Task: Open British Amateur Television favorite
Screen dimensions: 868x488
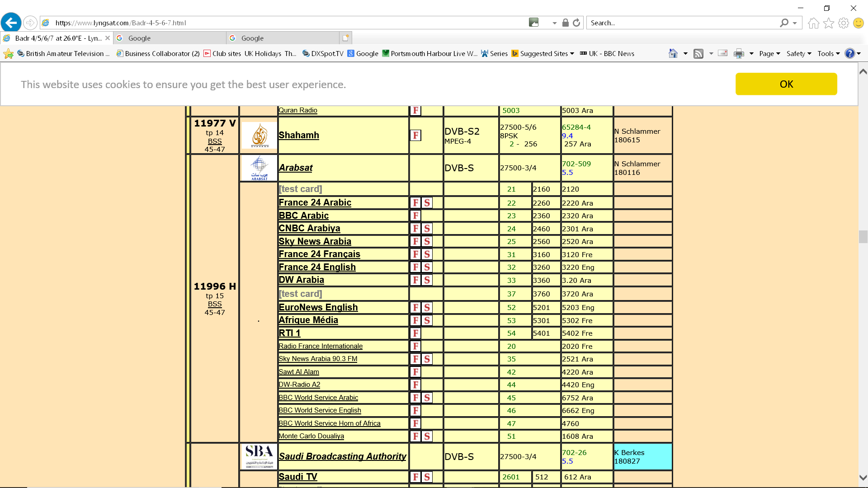Action: click(63, 53)
